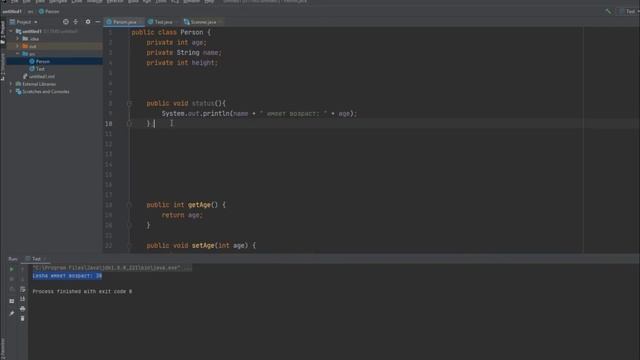This screenshot has height=360, width=640.
Task: Switch to the Scanner.java editor tab
Action: [x=202, y=22]
